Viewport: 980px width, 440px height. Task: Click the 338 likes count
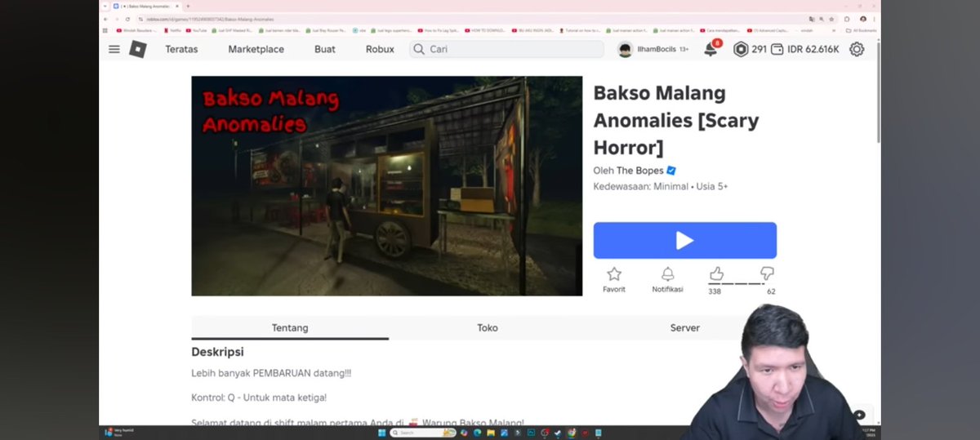(x=715, y=291)
